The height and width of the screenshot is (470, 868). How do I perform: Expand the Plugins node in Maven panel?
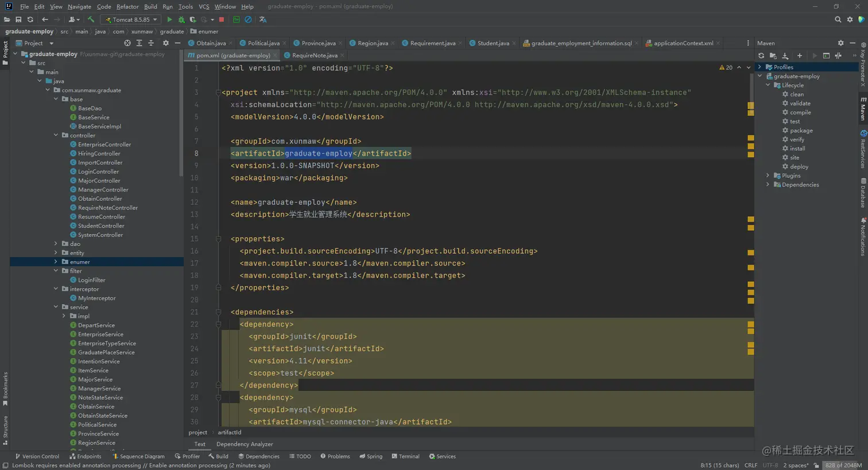point(768,176)
